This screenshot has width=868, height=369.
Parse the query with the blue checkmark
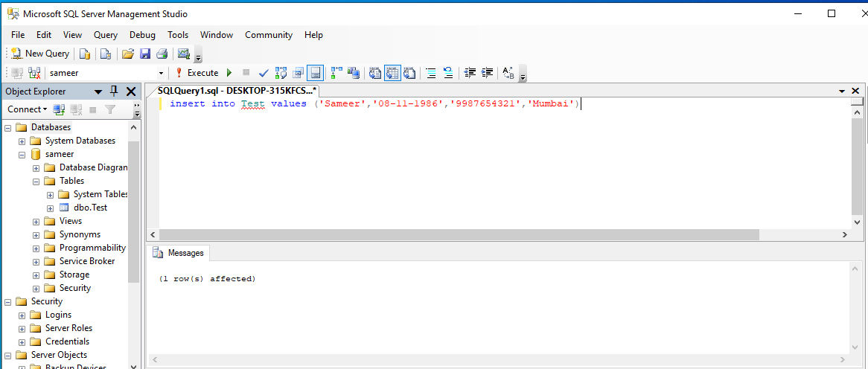pyautogui.click(x=264, y=72)
